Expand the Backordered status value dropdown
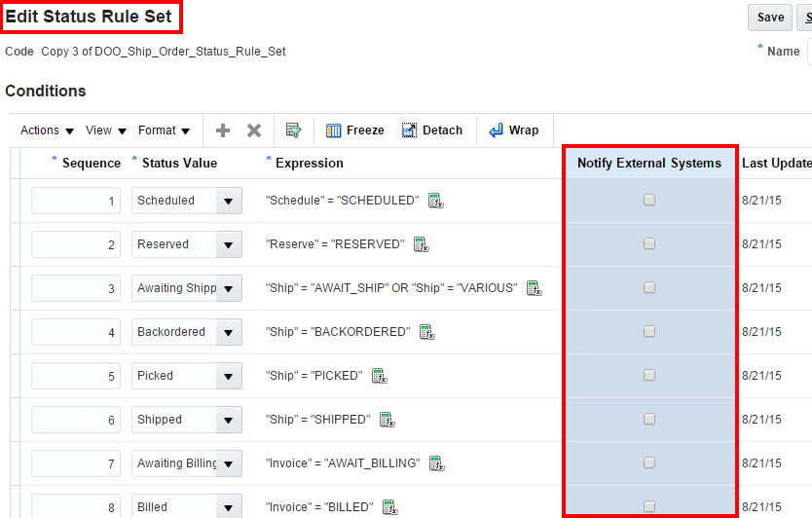The image size is (812, 518). coord(229,332)
